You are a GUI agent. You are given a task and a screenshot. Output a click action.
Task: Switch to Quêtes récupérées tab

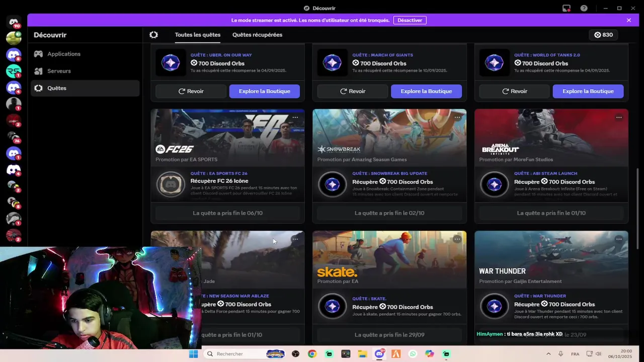coord(257,35)
